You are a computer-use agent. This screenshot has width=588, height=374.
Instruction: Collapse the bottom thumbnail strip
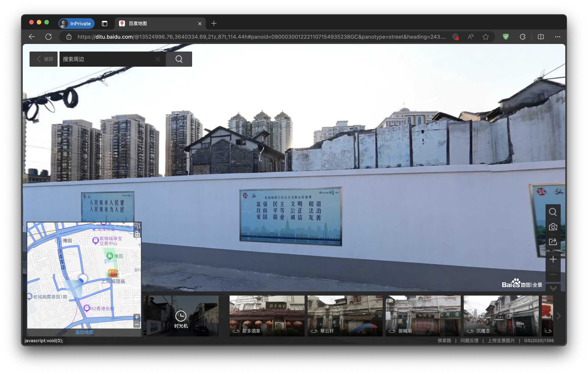[x=553, y=288]
